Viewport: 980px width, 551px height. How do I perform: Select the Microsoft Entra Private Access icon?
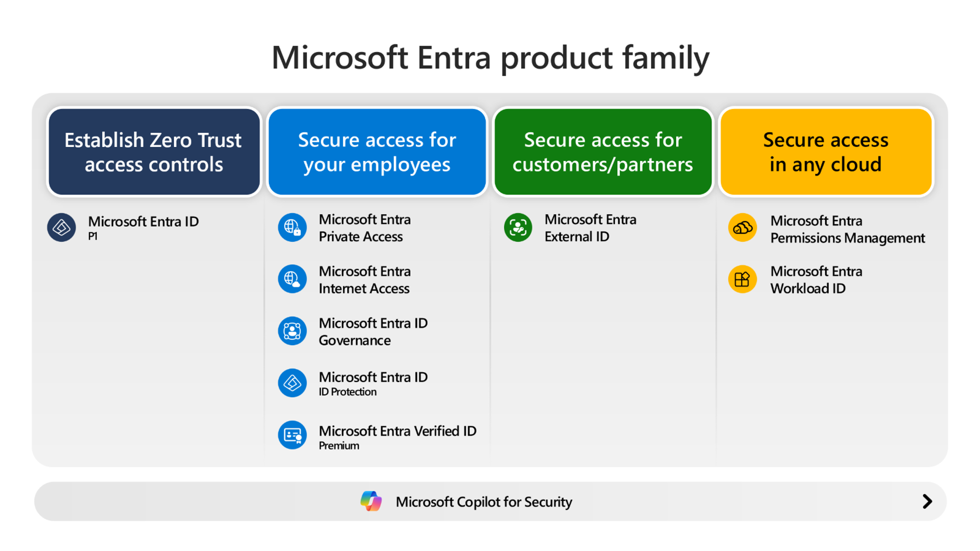point(294,227)
